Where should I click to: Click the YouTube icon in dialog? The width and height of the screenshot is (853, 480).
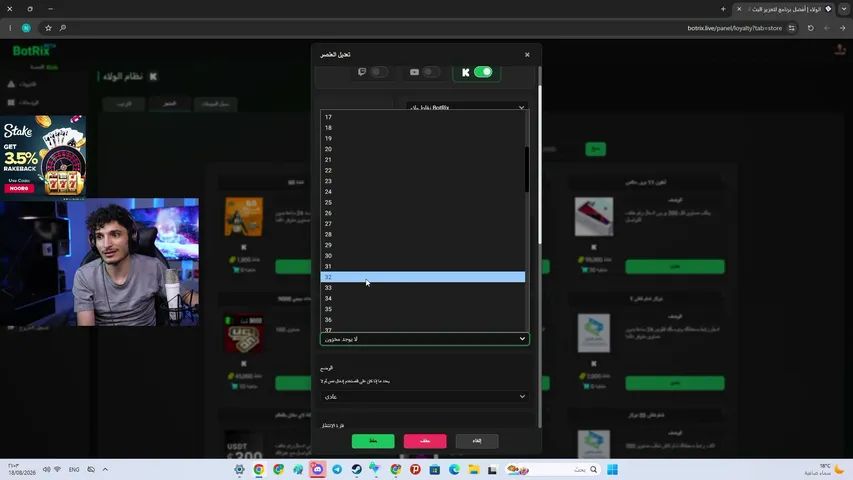point(414,72)
